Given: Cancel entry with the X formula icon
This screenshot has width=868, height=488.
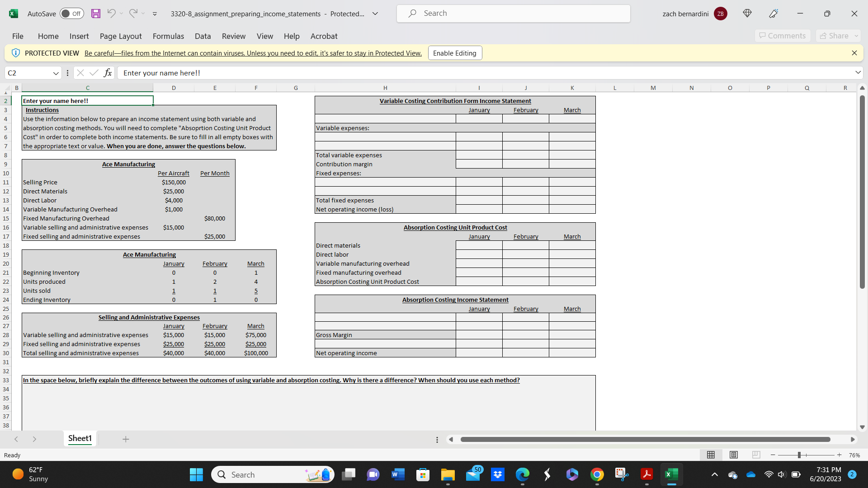Looking at the screenshot, I should (80, 73).
